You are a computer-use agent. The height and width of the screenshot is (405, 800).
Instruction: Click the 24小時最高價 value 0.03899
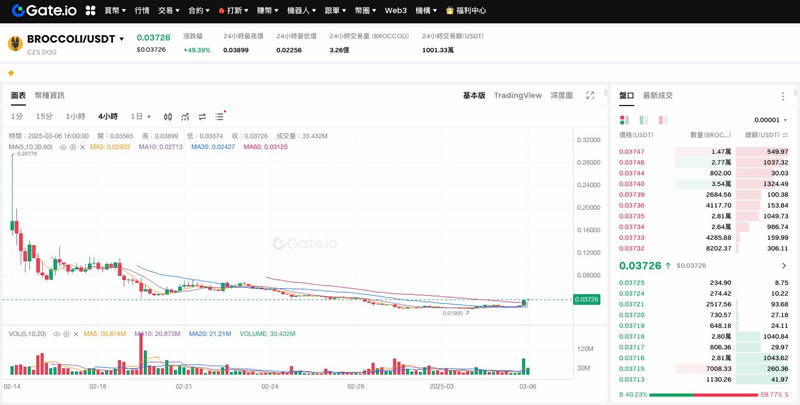236,50
